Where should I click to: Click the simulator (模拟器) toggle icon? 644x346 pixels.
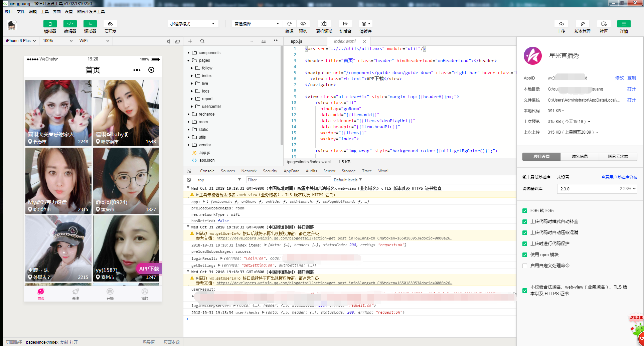point(50,24)
